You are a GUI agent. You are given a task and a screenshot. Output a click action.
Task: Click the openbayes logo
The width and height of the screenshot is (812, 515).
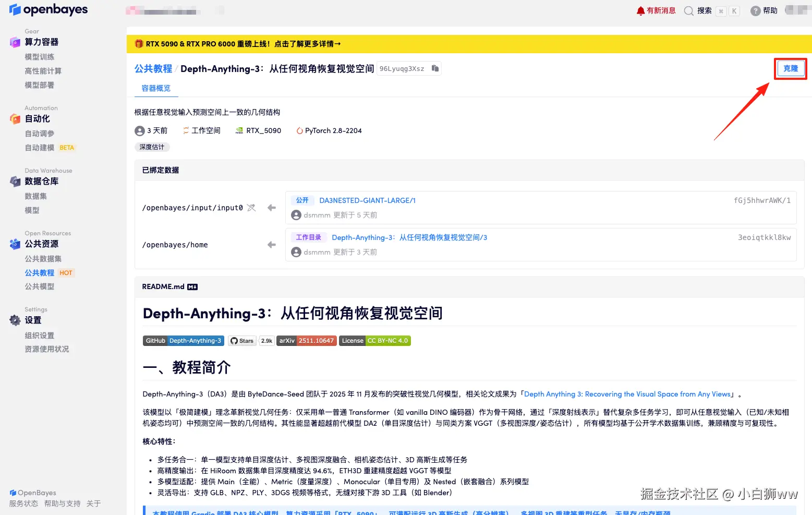point(48,9)
